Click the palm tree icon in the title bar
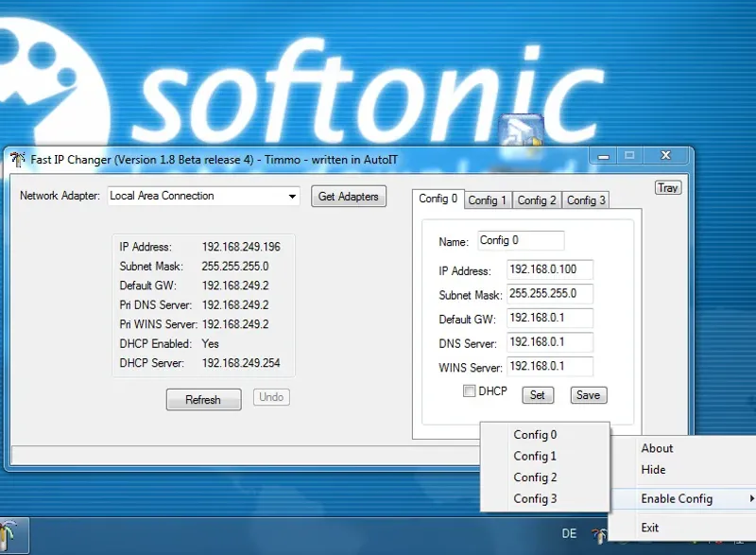The height and width of the screenshot is (555, 756). (x=17, y=159)
